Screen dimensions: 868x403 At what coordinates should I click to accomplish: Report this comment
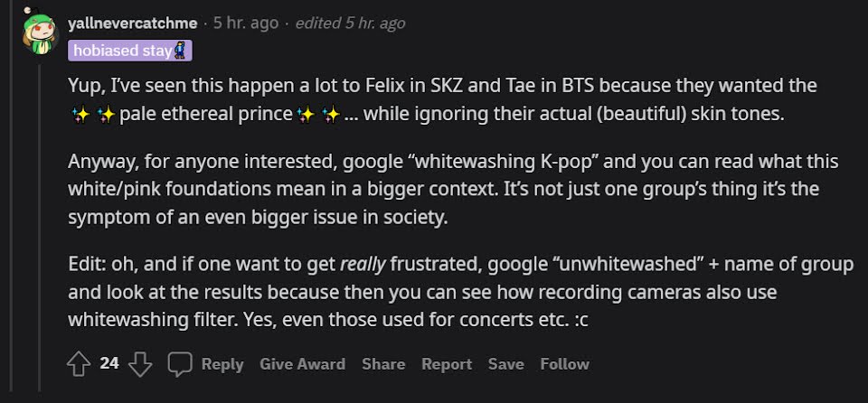click(x=447, y=364)
